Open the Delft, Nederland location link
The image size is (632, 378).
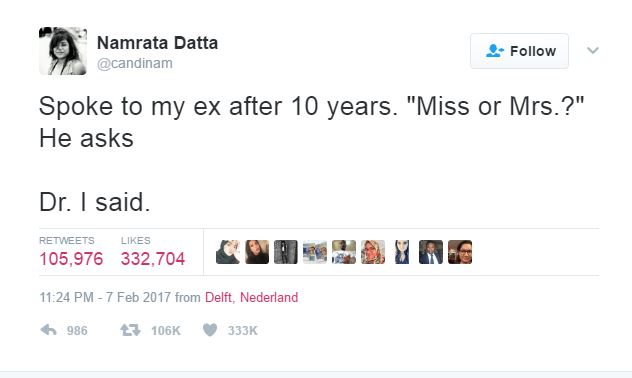[x=252, y=297]
